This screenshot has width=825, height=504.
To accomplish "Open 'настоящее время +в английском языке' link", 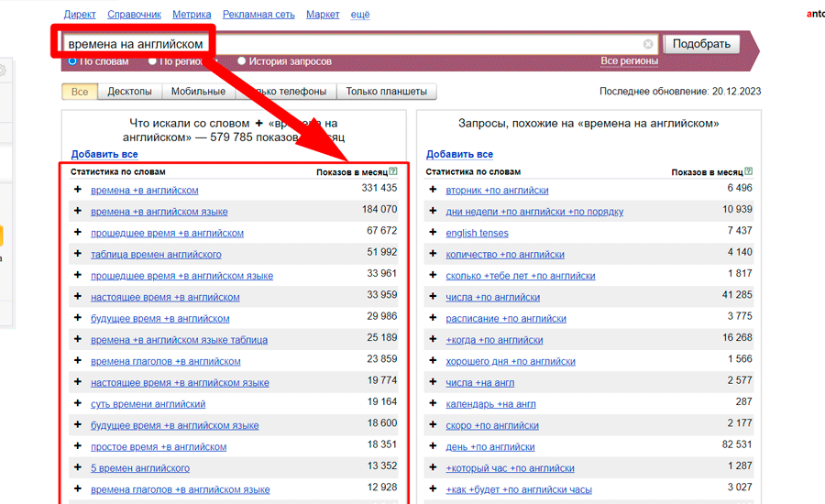I will coord(180,382).
